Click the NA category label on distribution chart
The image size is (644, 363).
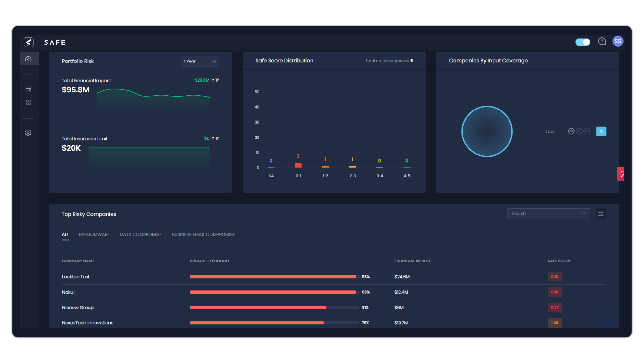[271, 176]
